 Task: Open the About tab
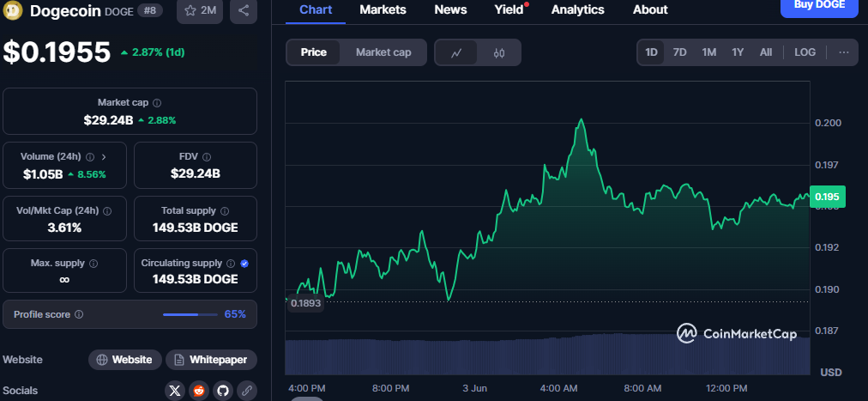[650, 10]
